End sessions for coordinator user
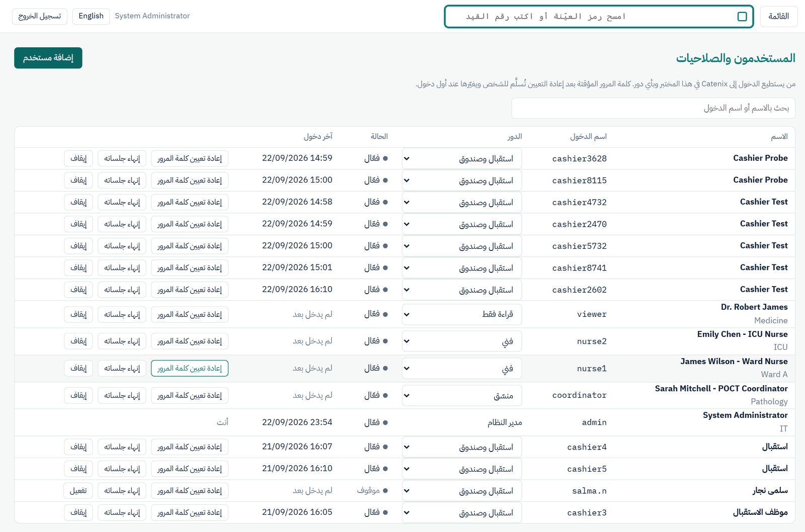 (122, 396)
